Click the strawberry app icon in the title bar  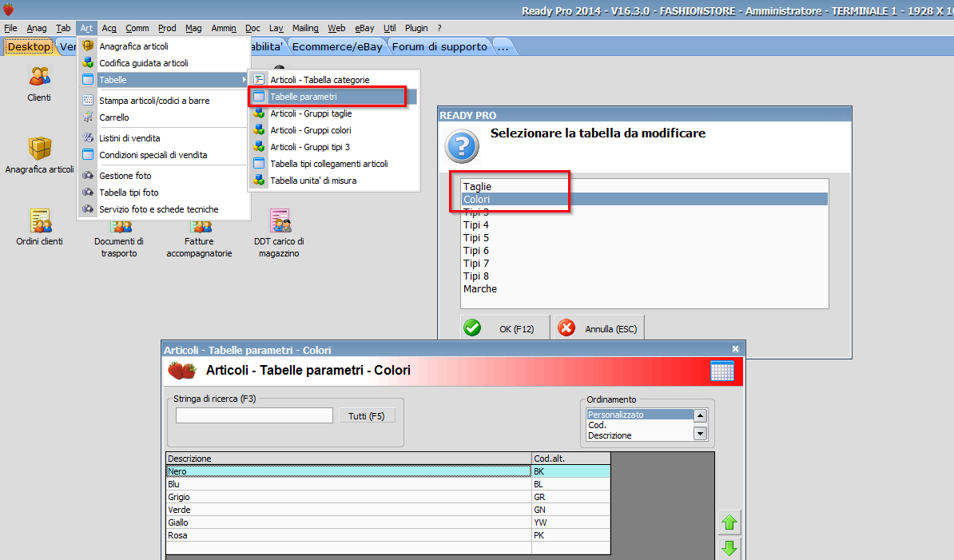[9, 9]
